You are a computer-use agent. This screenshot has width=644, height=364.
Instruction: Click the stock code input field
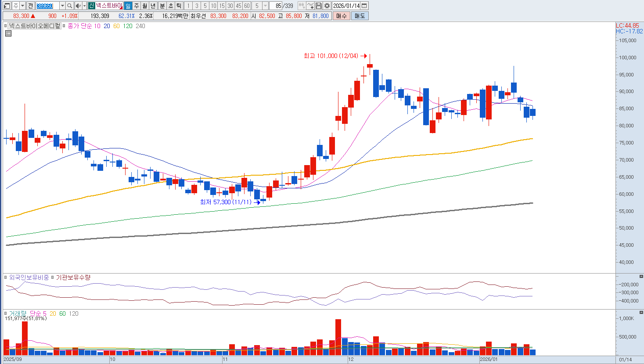47,6
